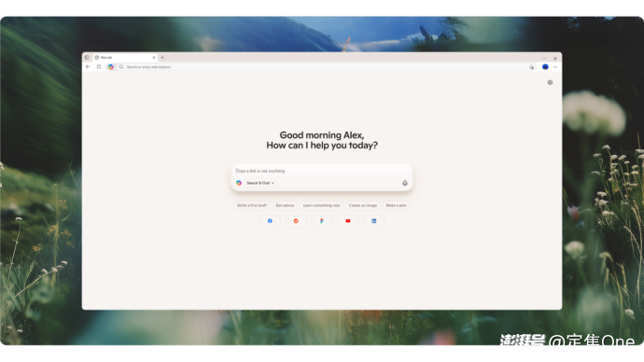Screen dimensions: 644x362
Task: Open the Reddit quick link shortcut
Action: [296, 221]
